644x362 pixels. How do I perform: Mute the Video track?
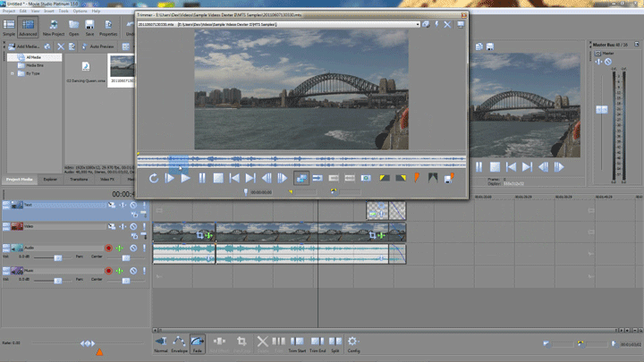click(132, 226)
